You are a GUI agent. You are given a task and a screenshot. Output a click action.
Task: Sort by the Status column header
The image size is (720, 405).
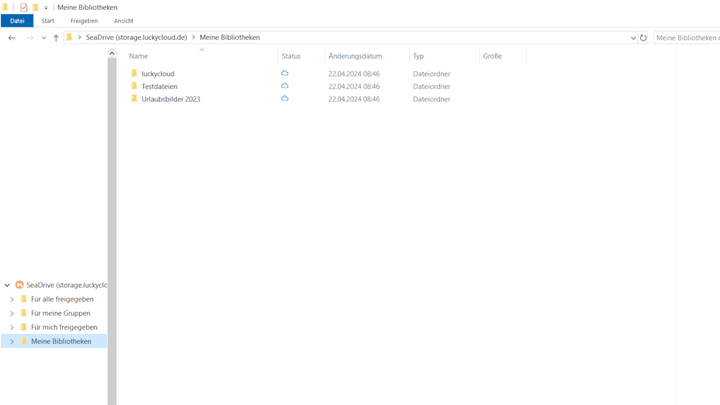[x=291, y=56]
